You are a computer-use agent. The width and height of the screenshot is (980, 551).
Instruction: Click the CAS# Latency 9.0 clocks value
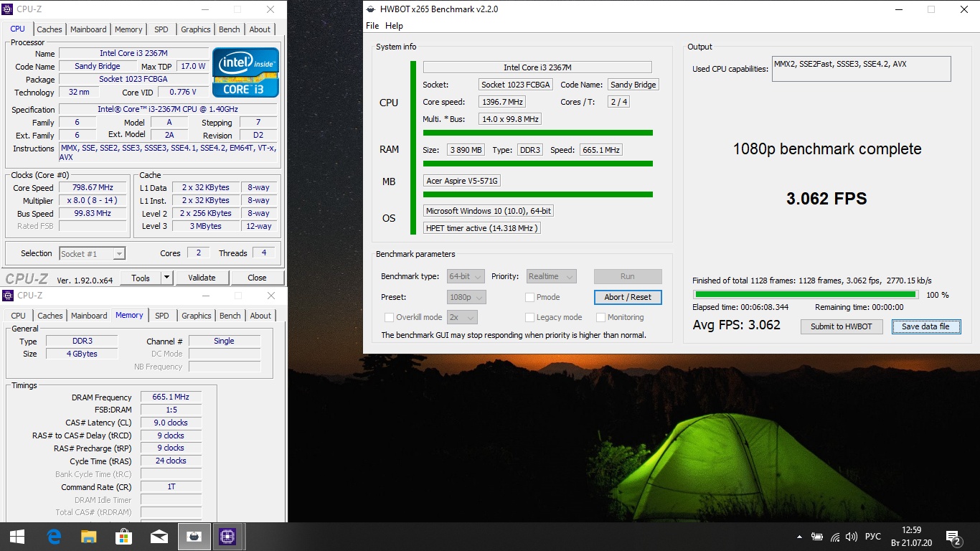[x=171, y=423]
